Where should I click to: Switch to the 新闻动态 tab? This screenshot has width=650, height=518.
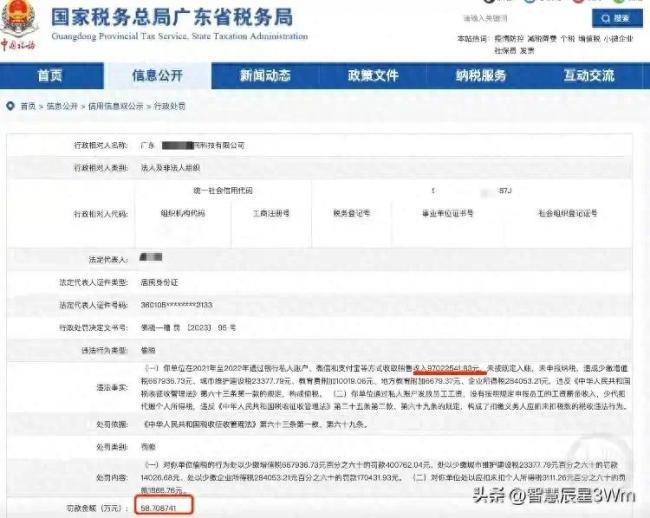(x=265, y=76)
